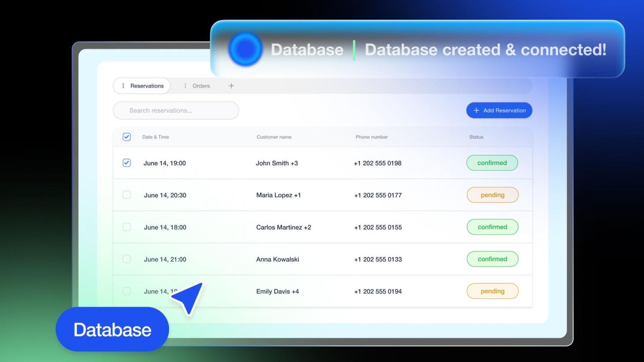644x362 pixels.
Task: Uncheck the John Smith reservation checkbox
Action: [127, 163]
